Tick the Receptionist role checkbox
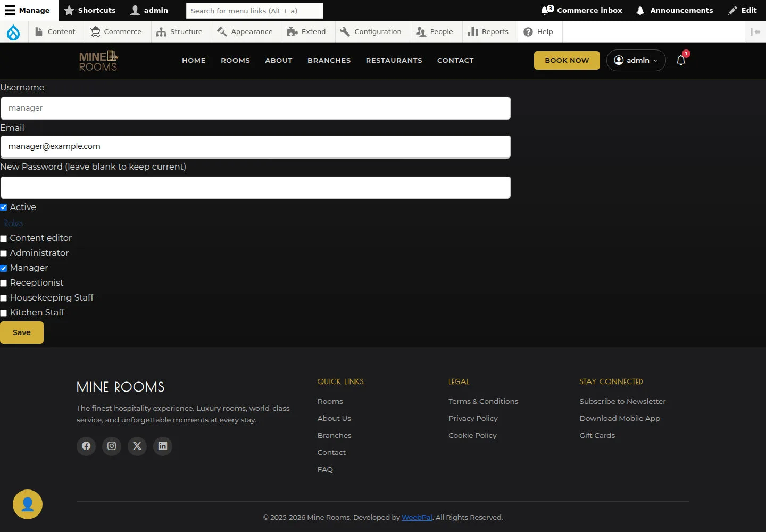Image resolution: width=766 pixels, height=532 pixels. point(4,283)
